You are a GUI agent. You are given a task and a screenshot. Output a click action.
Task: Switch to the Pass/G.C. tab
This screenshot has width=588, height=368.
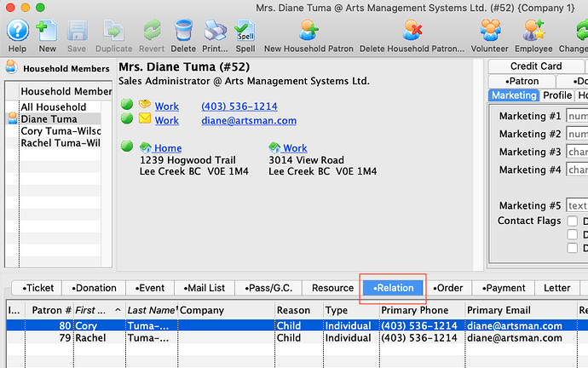pos(268,288)
